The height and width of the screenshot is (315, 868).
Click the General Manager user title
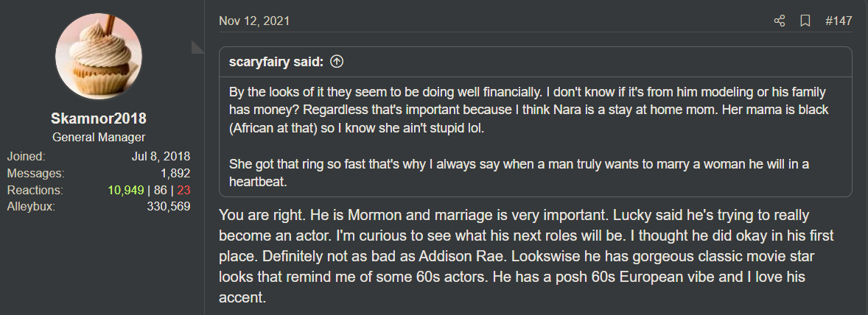(99, 138)
